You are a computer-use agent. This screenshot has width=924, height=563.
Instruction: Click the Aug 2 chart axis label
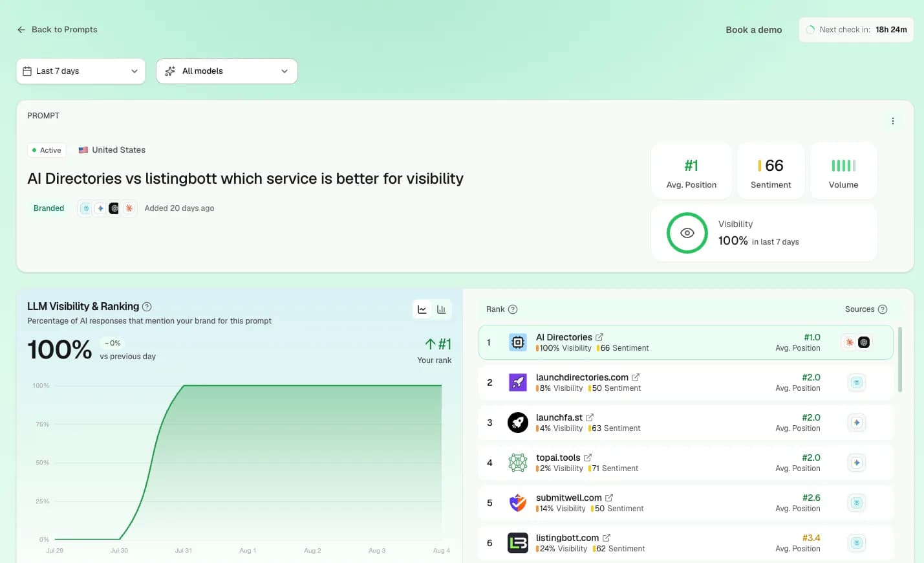[x=312, y=551]
